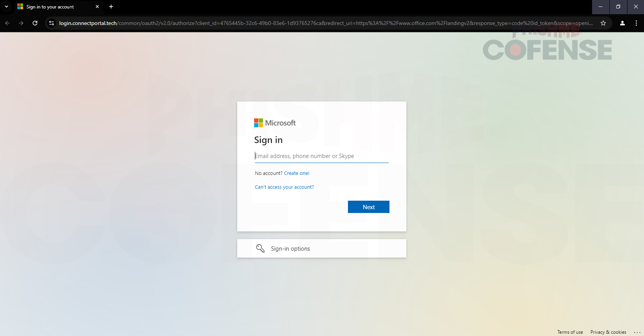Image resolution: width=644 pixels, height=336 pixels.
Task: Click the 'Create one!' link
Action: pos(296,173)
